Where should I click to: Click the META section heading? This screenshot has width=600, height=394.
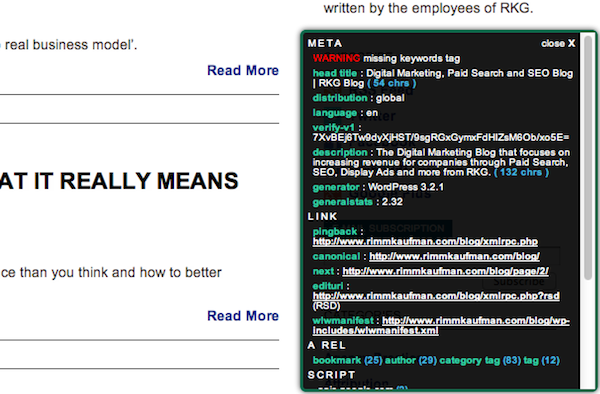[x=325, y=43]
